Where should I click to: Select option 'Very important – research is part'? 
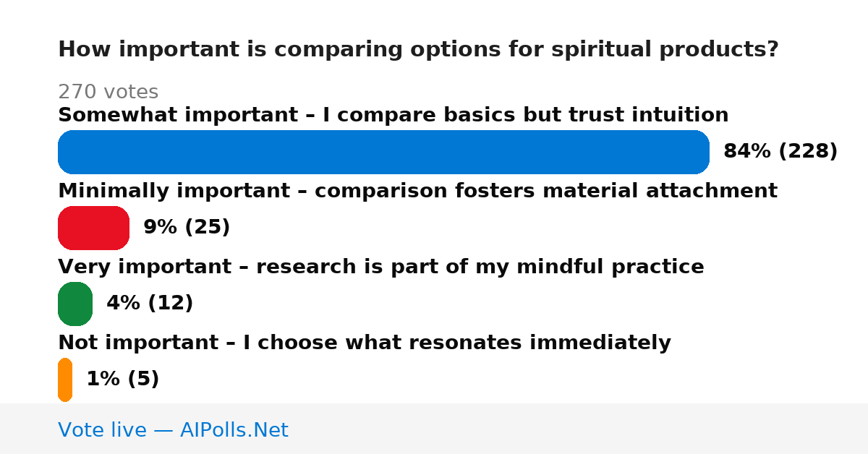(x=380, y=267)
